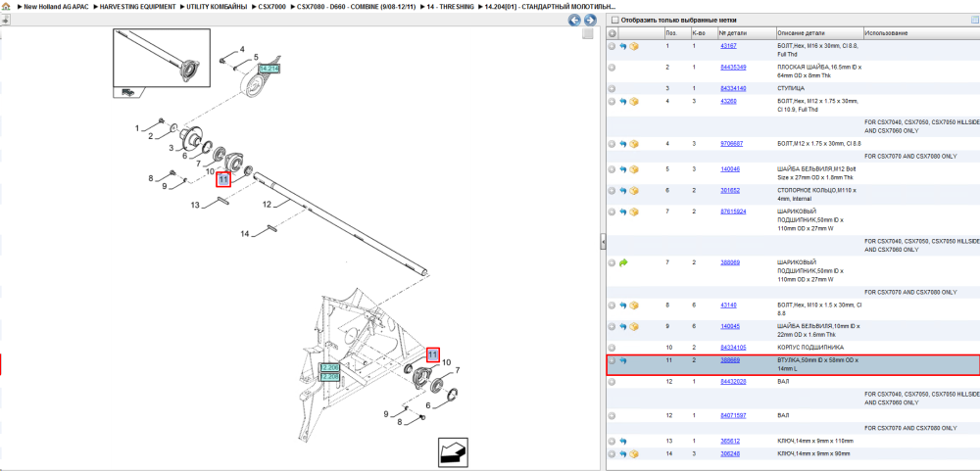Toggle the gray circle marker for part 43167
This screenshot has width=980, height=471.
[x=612, y=46]
